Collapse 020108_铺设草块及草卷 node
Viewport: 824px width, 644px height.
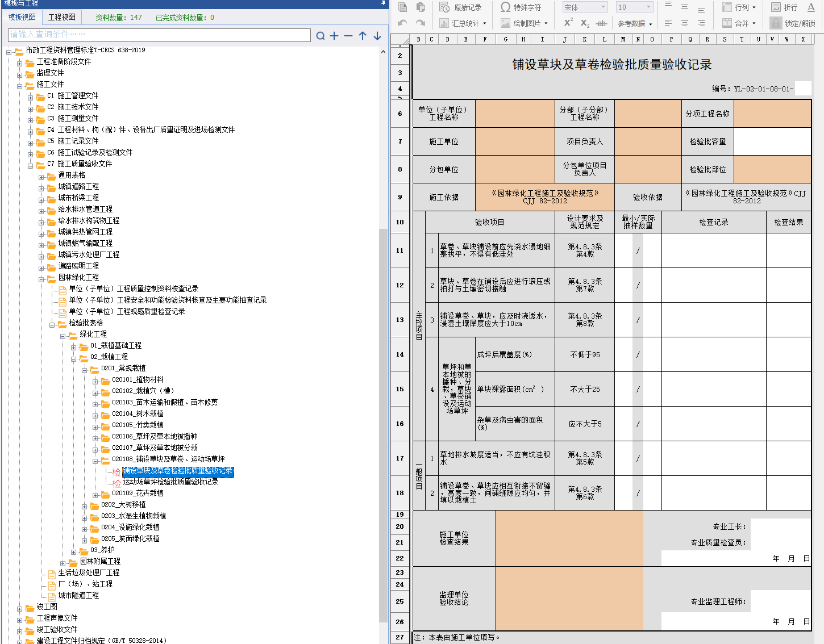95,461
